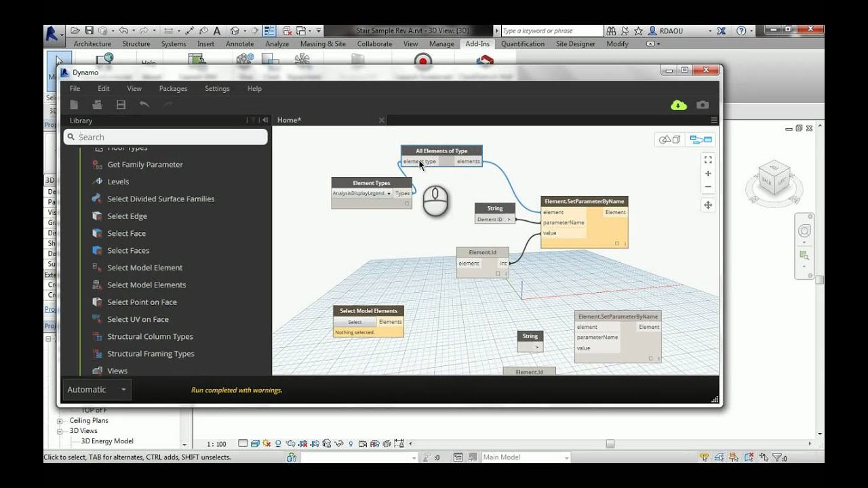This screenshot has height=488, width=868.
Task: Click the Select Faces library icon
Action: [x=96, y=251]
